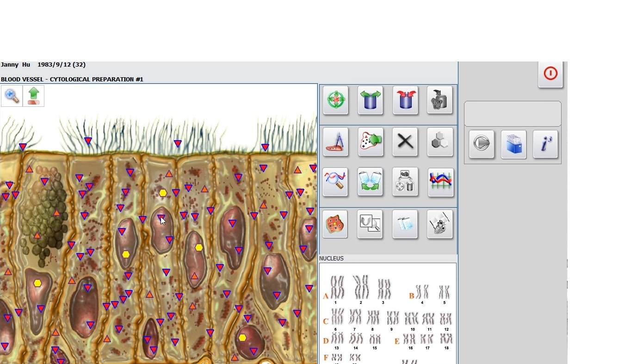
Task: Click the red and blue graph on grid icon
Action: coord(440,182)
